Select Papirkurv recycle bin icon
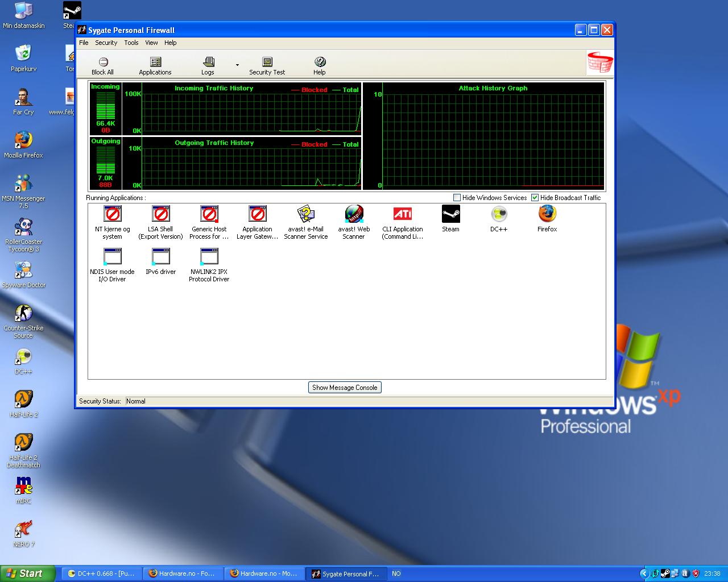The height and width of the screenshot is (582, 728). (23, 59)
